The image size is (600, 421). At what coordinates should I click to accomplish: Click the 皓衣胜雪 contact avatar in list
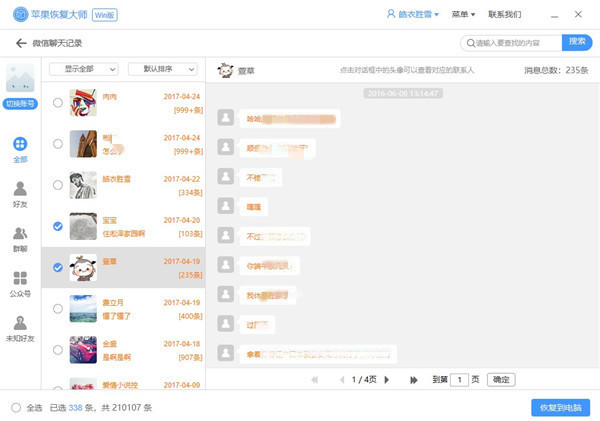click(x=83, y=185)
